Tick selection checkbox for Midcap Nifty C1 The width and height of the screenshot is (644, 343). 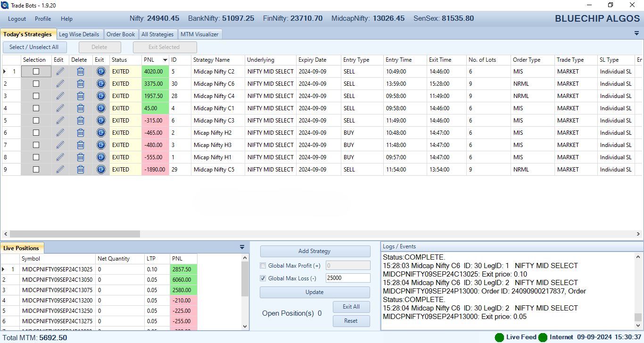36,108
